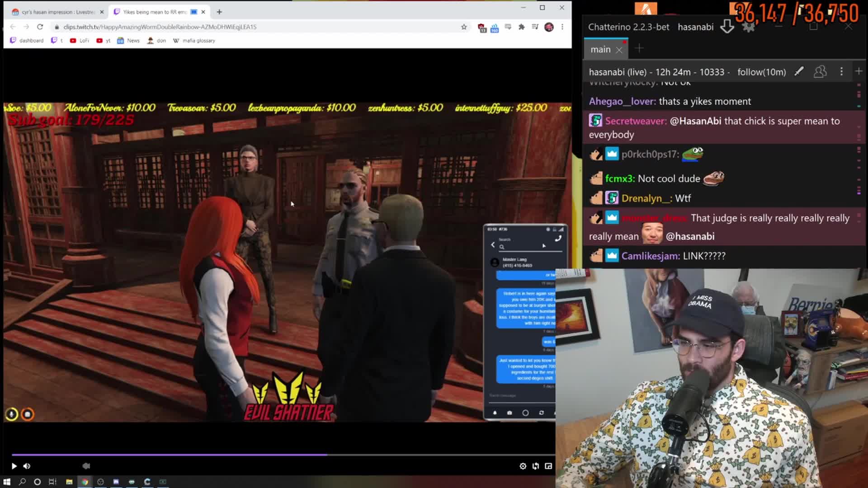Play the Twitch clip
The height and width of the screenshot is (488, 868).
tap(14, 466)
